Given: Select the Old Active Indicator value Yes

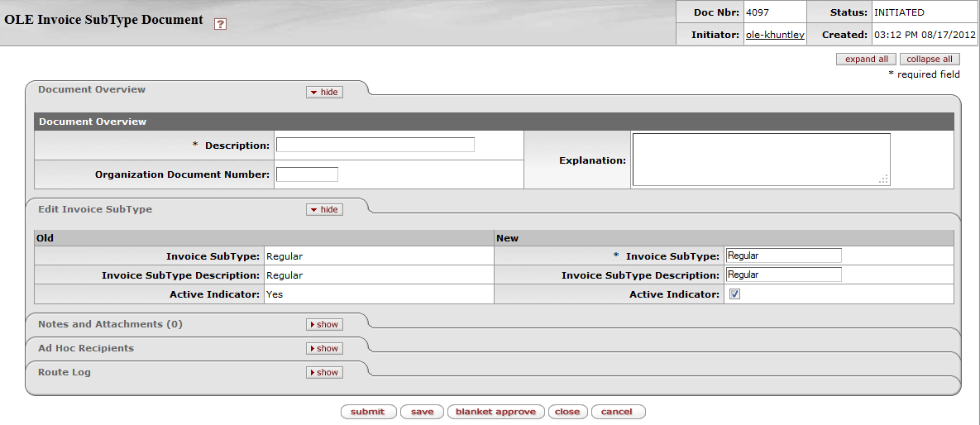Looking at the screenshot, I should (x=275, y=294).
